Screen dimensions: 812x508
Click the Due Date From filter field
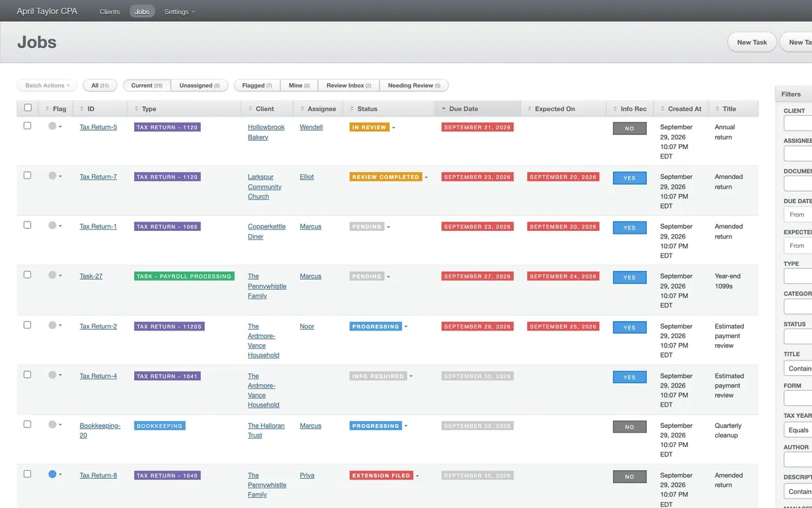pyautogui.click(x=798, y=214)
